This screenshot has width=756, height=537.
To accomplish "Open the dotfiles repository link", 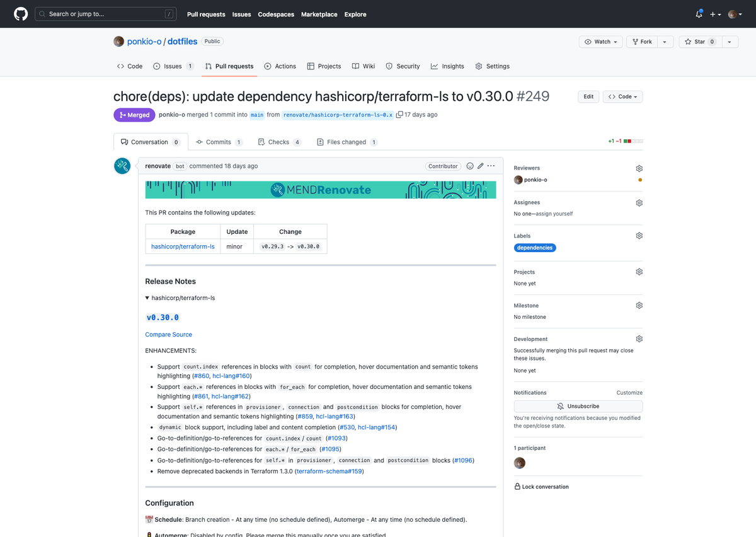I will tap(183, 42).
